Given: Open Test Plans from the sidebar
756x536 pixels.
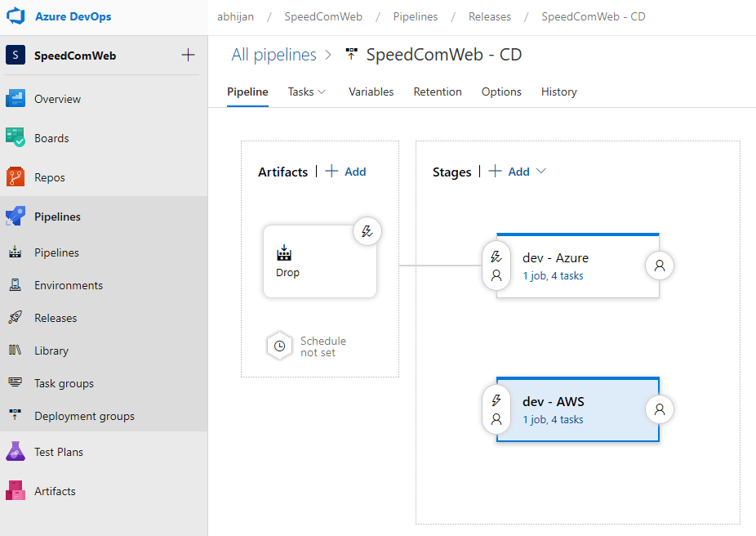Looking at the screenshot, I should [x=58, y=452].
